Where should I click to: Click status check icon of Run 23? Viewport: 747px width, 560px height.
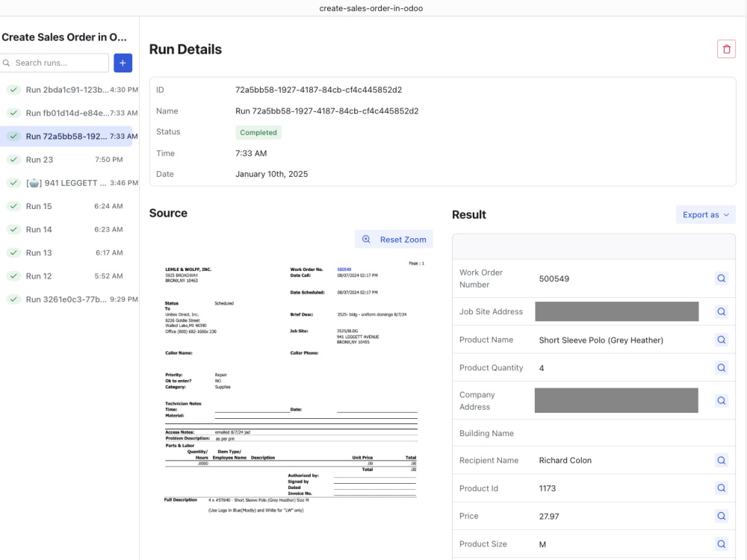[x=13, y=160]
